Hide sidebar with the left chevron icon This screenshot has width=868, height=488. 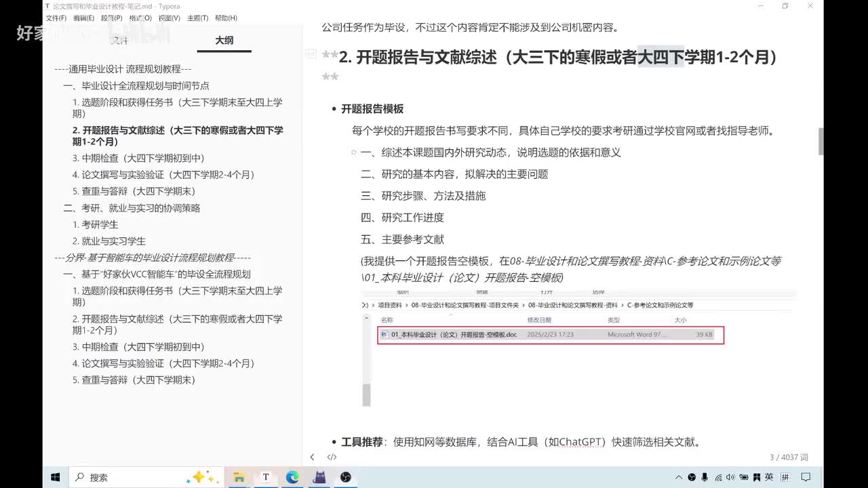(312, 457)
